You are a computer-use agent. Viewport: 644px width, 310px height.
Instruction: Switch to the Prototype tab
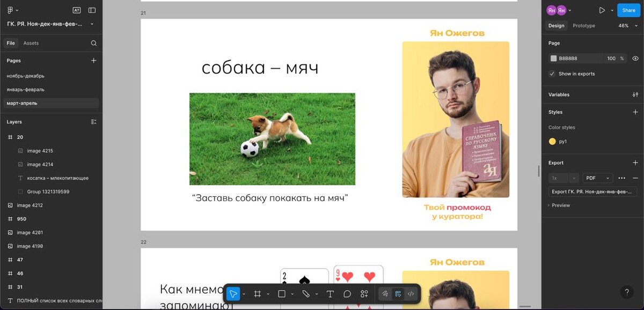584,26
